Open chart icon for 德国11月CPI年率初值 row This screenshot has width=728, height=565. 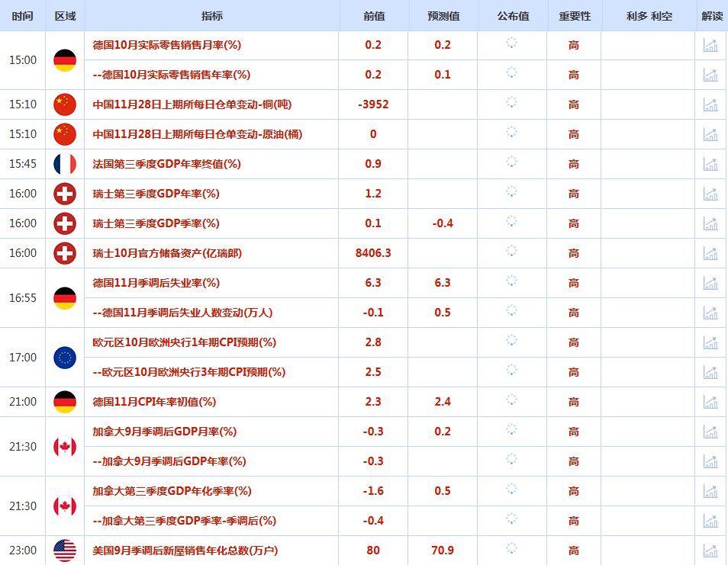710,402
